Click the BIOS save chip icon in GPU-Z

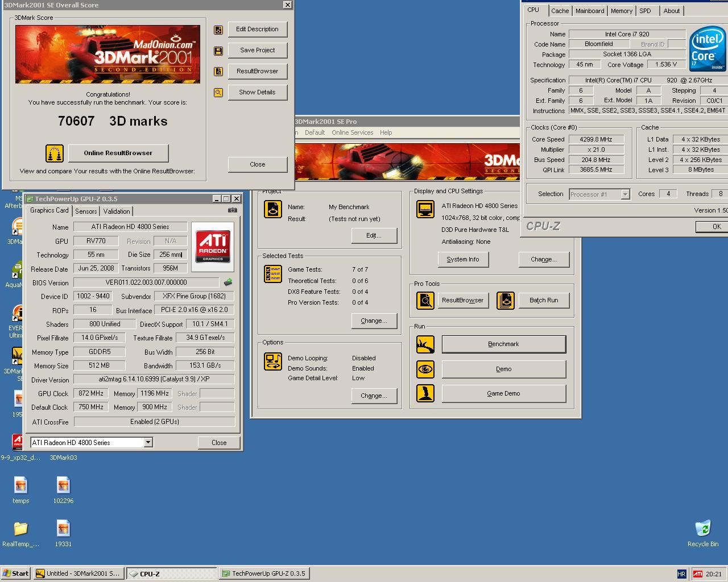pos(228,282)
